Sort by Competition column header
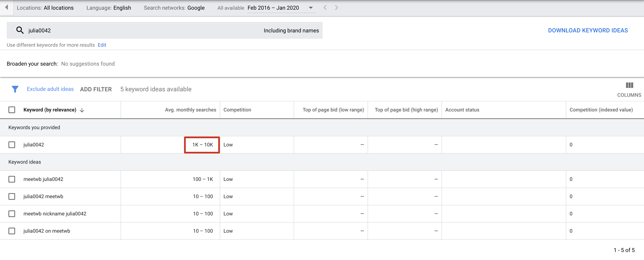 [237, 110]
